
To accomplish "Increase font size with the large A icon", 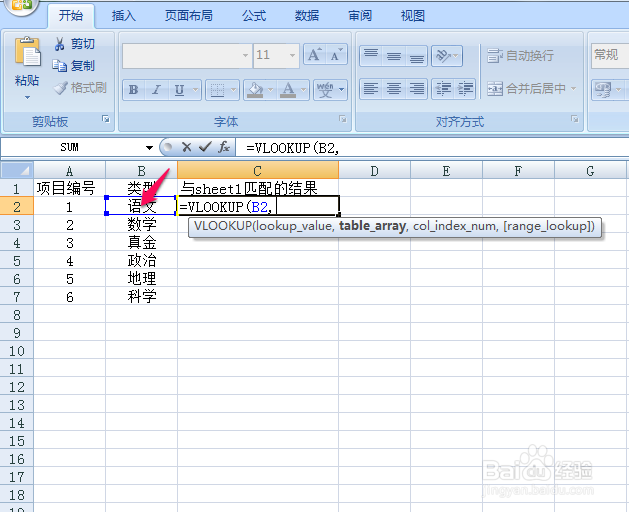I will point(314,55).
